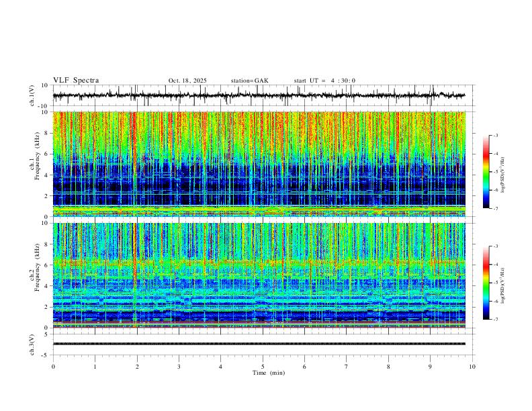Click the ch.1 spectrogram color bar

click(x=486, y=172)
